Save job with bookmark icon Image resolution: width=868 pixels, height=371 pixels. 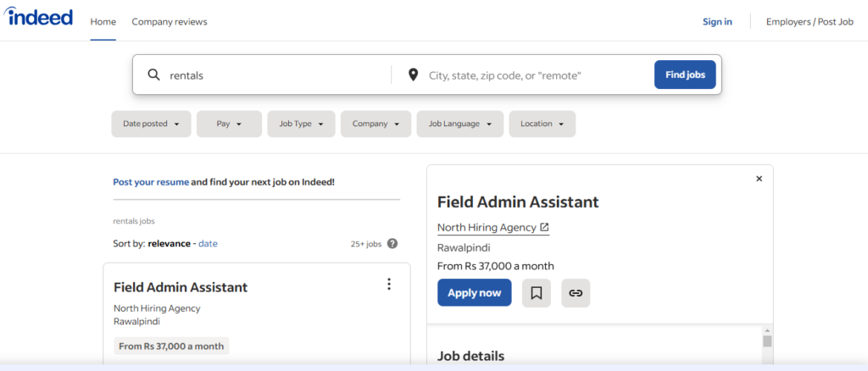pos(536,293)
